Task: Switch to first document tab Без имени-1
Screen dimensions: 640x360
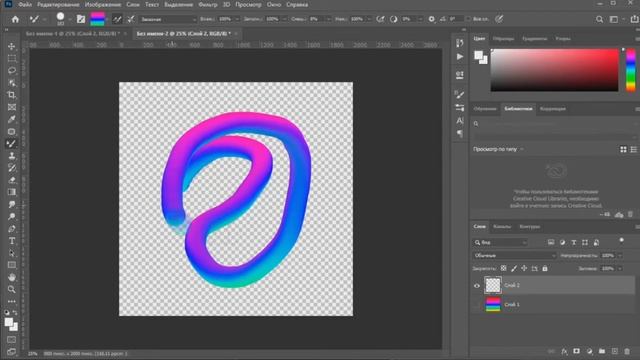Action: (73, 33)
